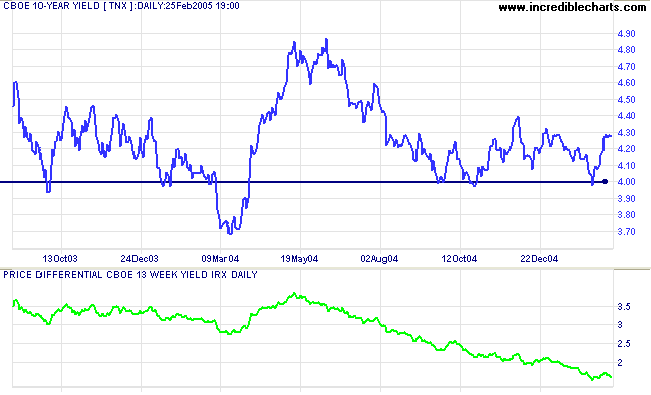Click the 3.5 value on the differential axis
Screen dimensions: 651x395
pos(624,307)
